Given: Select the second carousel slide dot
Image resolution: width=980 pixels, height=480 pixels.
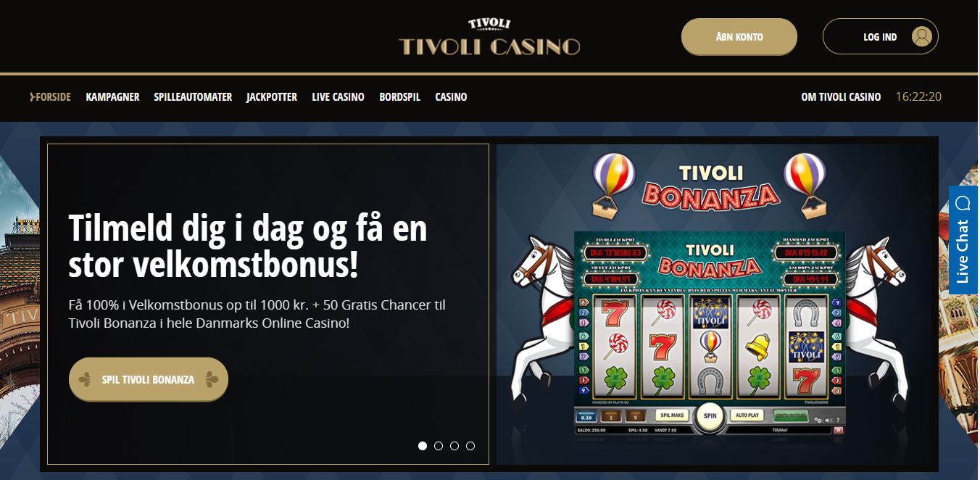Looking at the screenshot, I should 439,446.
